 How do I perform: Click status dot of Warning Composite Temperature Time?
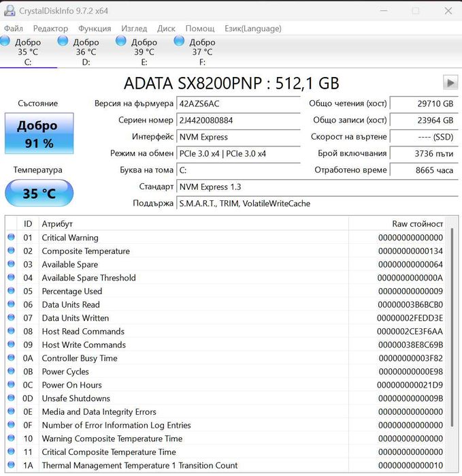(x=11, y=438)
